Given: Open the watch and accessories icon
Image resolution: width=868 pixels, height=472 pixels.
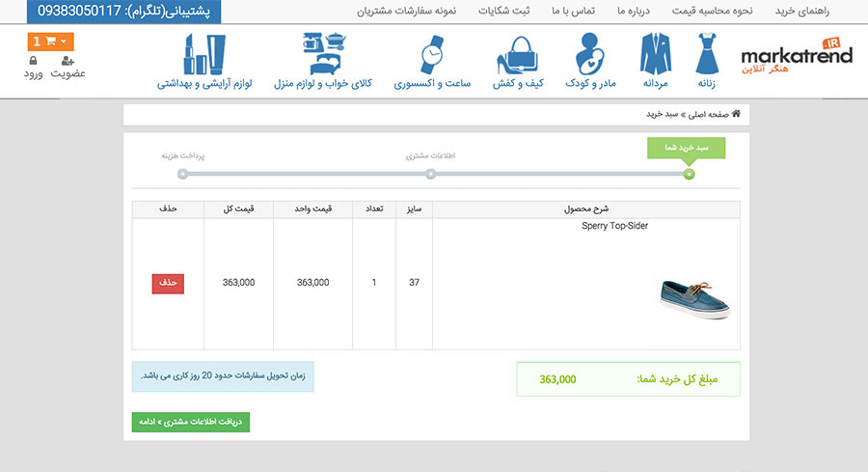Looking at the screenshot, I should (x=432, y=55).
